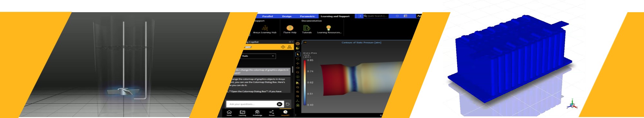Viewport: 644px width, 118px height.
Task: Open dropdown arrow beside Quick Search
Action: click(360, 16)
